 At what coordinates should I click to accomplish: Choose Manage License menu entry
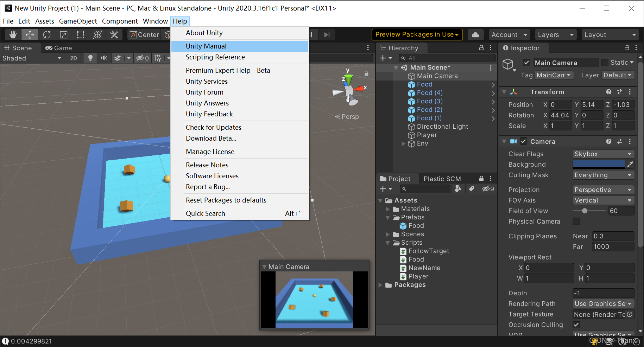pos(240,152)
